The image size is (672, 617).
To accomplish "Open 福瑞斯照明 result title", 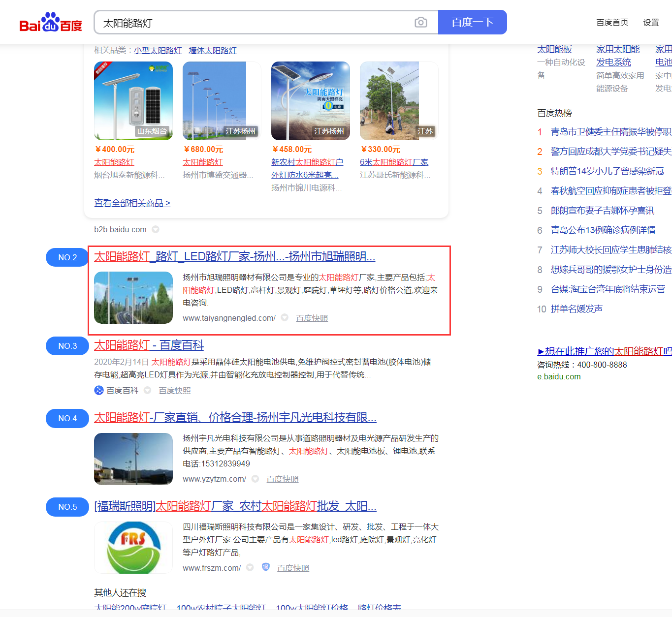I will tap(235, 506).
